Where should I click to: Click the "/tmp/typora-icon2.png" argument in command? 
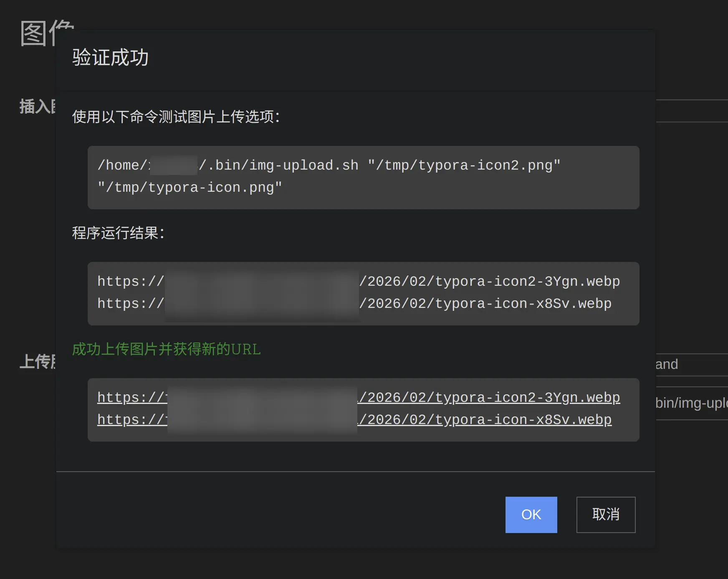click(x=464, y=165)
